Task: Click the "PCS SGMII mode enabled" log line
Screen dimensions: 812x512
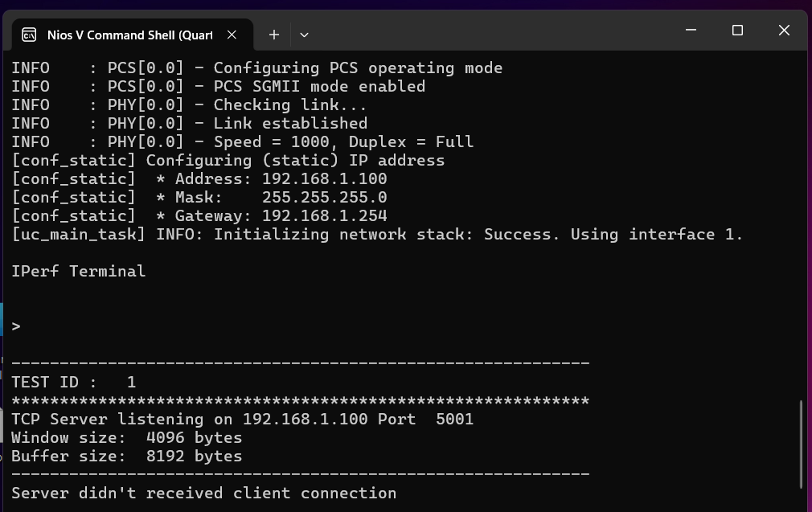Action: pyautogui.click(x=218, y=86)
